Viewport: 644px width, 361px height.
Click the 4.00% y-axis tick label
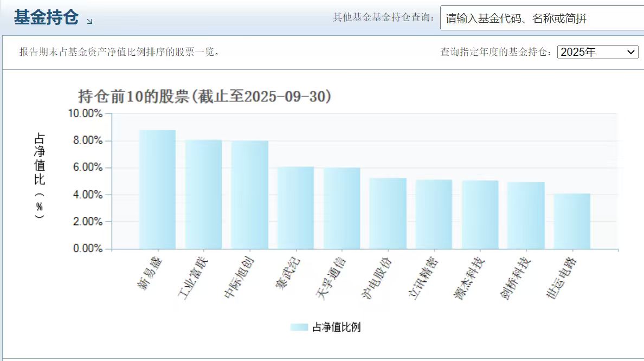[87, 194]
